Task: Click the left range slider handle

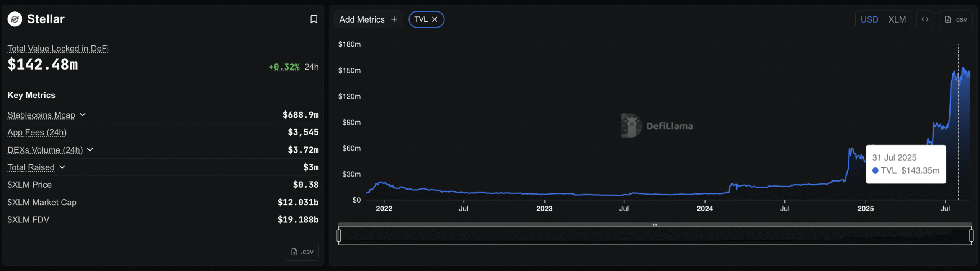Action: pos(339,235)
